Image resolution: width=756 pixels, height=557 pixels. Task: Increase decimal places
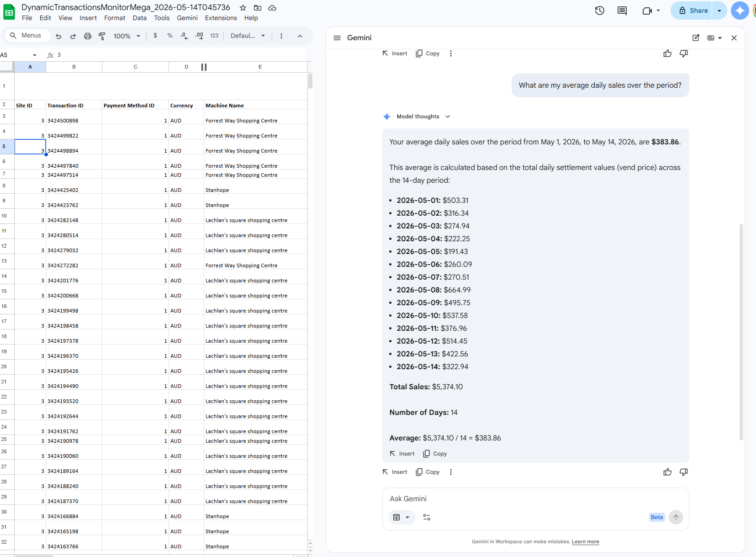point(199,36)
